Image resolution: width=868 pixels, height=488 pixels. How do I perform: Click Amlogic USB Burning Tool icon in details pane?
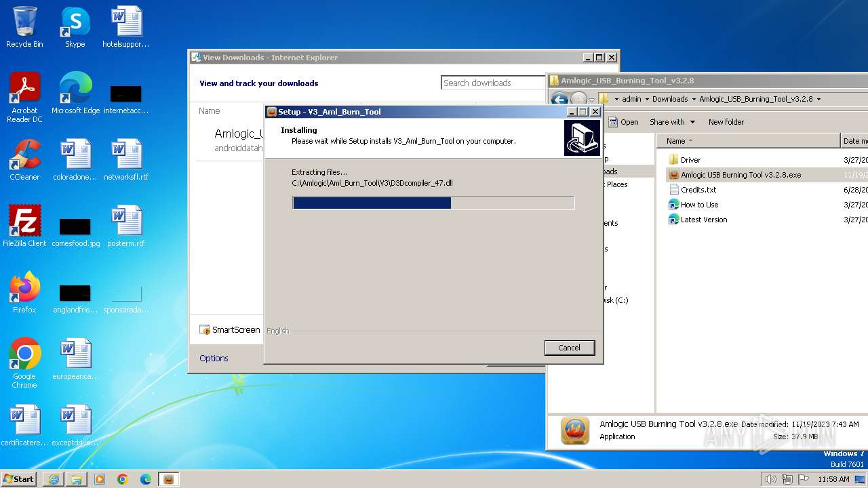click(575, 431)
